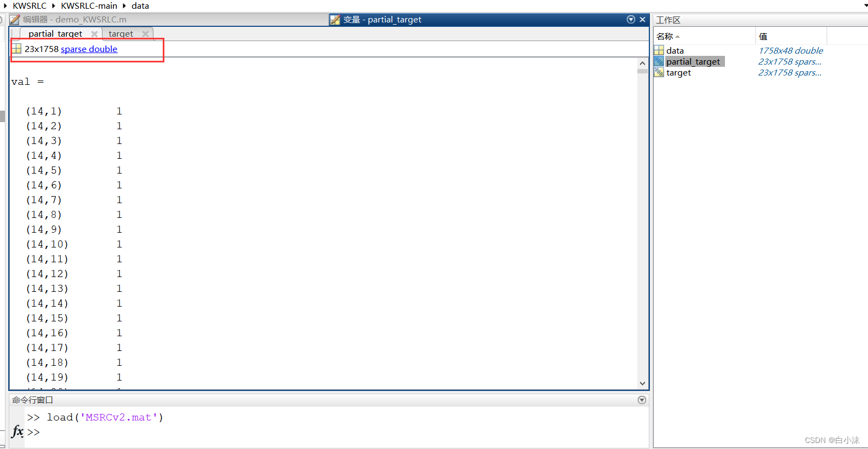Open the sparse double link

(x=89, y=49)
